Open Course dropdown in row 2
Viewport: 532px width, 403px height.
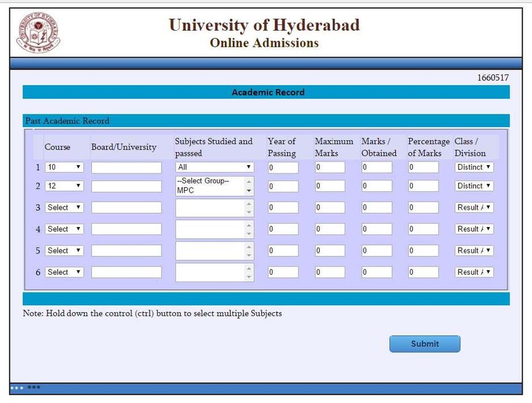(x=64, y=186)
